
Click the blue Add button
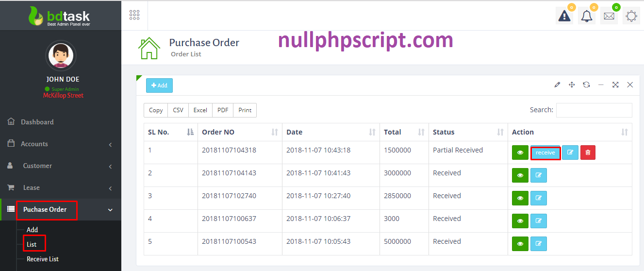coord(159,85)
